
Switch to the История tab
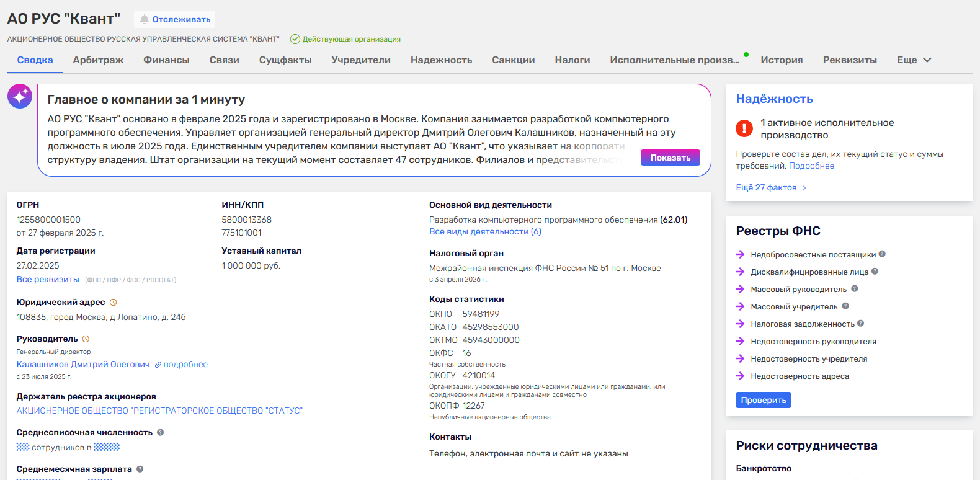782,60
